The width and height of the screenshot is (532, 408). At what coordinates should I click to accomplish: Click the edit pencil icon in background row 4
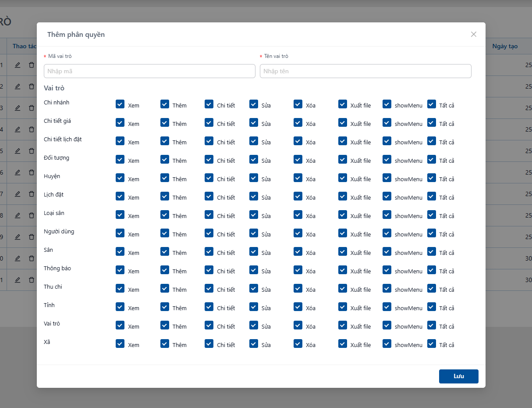[x=18, y=129]
